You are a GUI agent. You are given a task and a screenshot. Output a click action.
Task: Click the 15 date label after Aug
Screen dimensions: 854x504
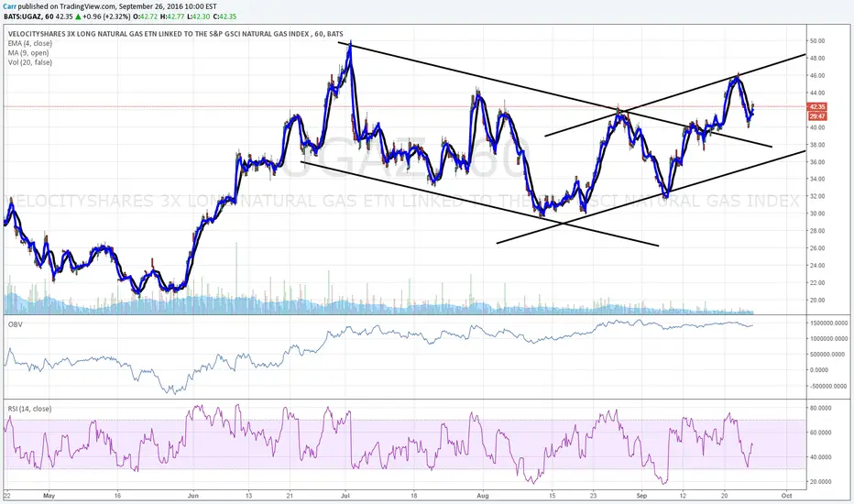pyautogui.click(x=552, y=496)
